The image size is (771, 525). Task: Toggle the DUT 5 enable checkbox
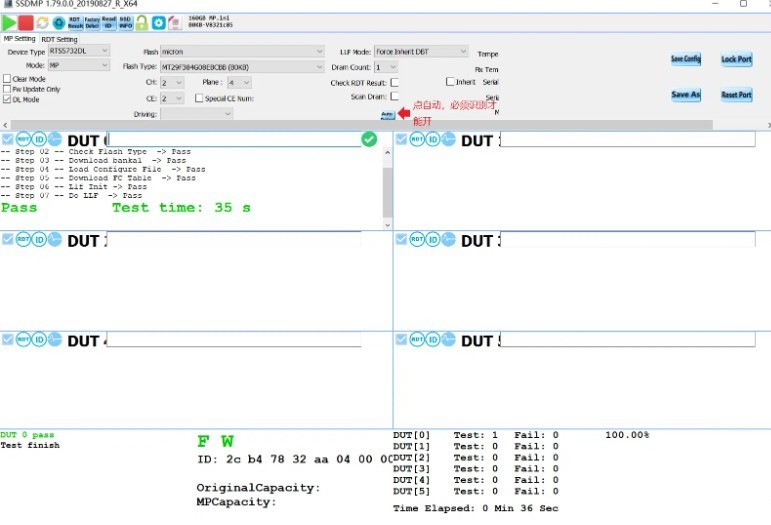pos(401,340)
